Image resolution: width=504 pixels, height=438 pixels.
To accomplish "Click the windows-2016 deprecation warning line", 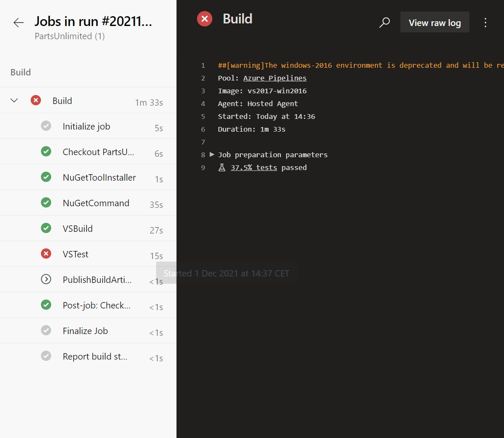I will (x=361, y=65).
